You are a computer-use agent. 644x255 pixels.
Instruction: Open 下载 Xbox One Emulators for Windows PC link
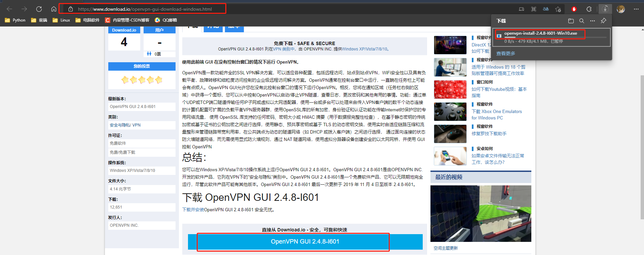click(x=497, y=115)
